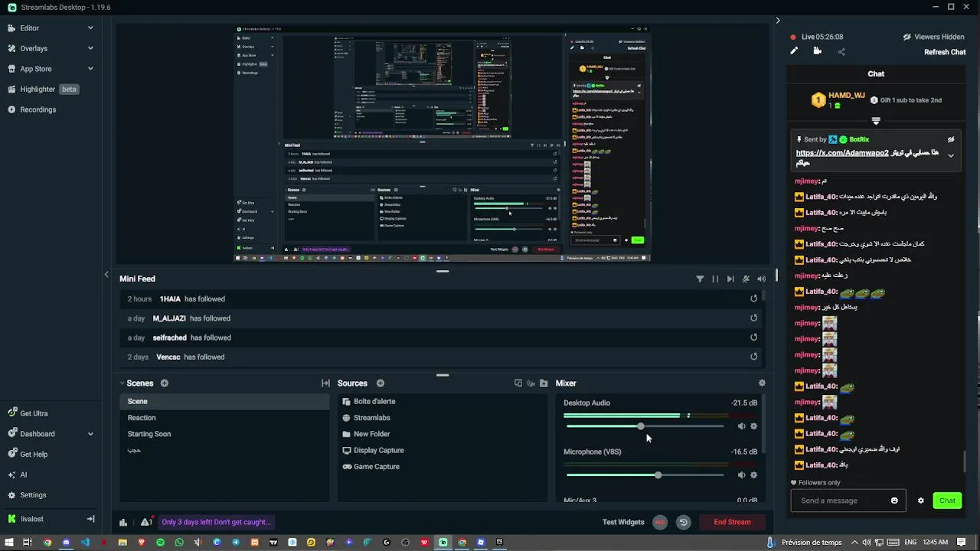
Task: Replay the M_ALJAZI follow alert
Action: 754,318
